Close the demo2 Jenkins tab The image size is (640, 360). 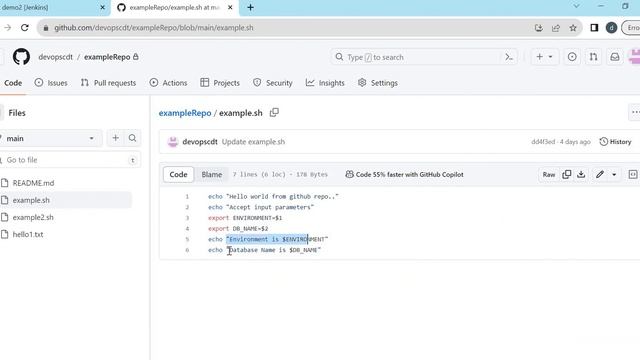[102, 7]
